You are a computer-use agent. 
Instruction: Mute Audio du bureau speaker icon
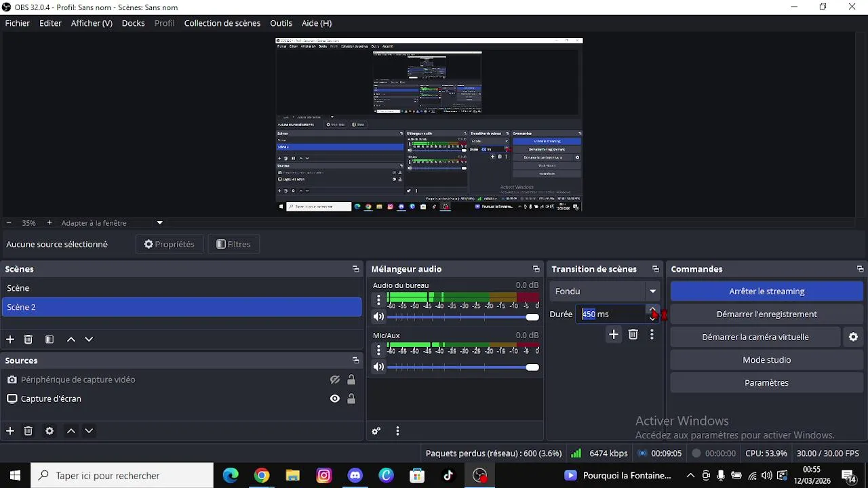click(378, 317)
